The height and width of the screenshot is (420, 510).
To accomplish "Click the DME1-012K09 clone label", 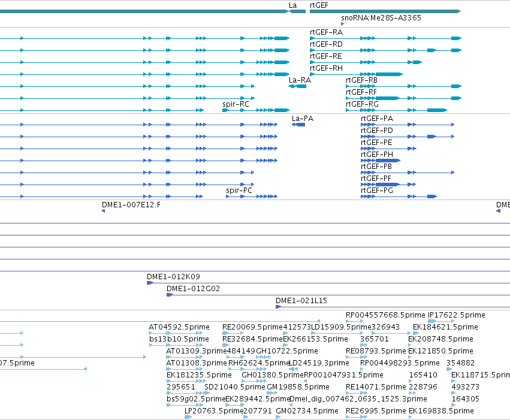I will [173, 277].
